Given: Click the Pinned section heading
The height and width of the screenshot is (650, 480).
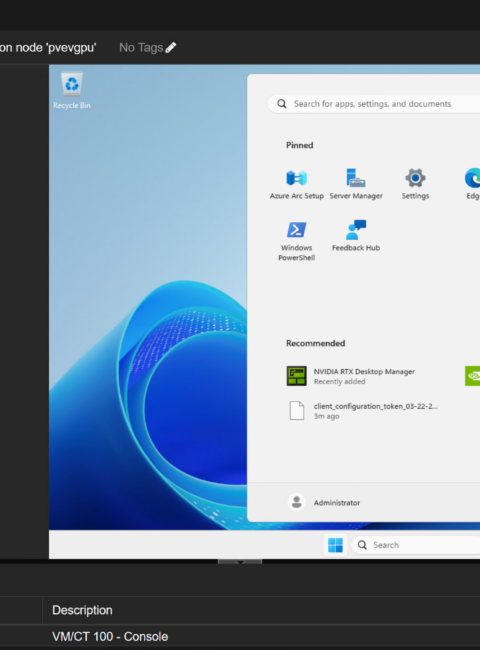Looking at the screenshot, I should pos(299,145).
